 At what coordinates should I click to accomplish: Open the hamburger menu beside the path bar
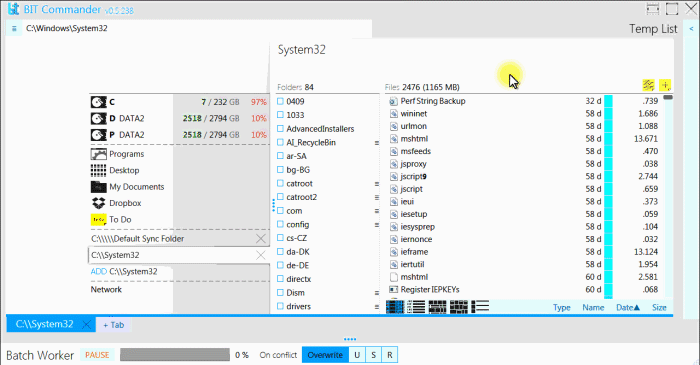point(14,29)
